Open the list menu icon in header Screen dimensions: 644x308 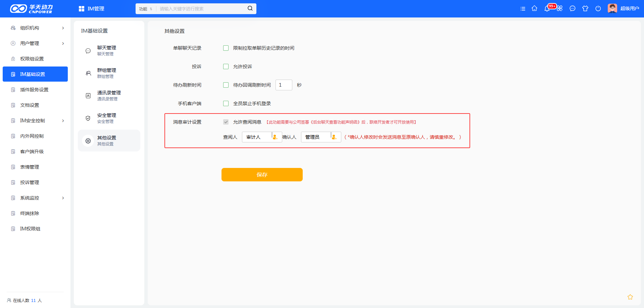tap(523, 9)
